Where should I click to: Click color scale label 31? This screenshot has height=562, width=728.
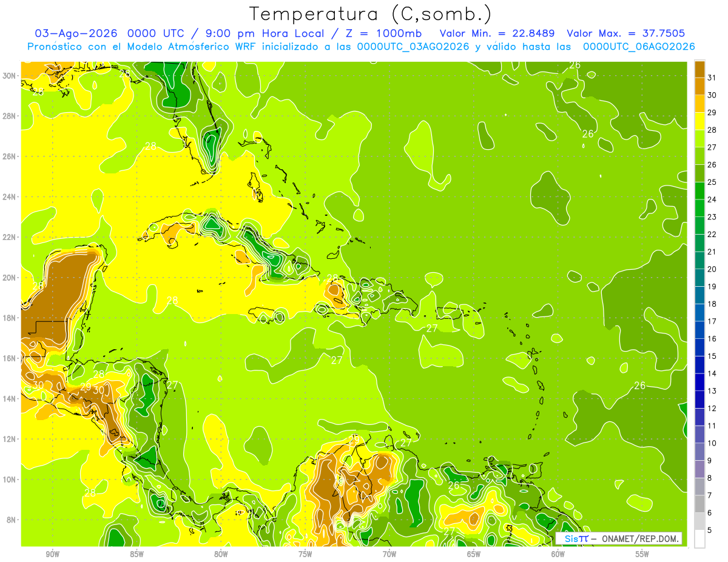pyautogui.click(x=712, y=78)
